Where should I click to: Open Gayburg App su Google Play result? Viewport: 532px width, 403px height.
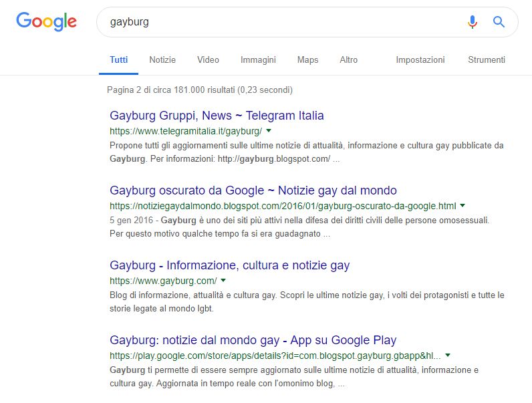(x=253, y=340)
